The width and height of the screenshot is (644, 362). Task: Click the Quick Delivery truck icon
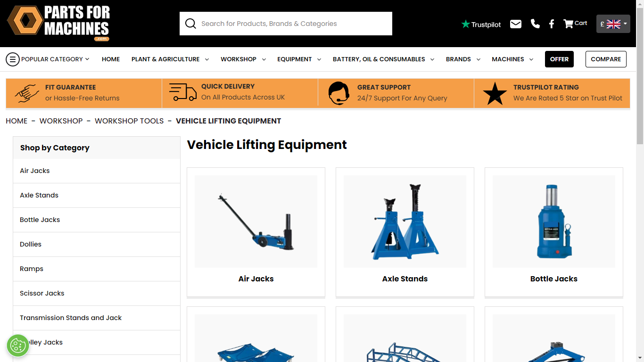click(183, 92)
